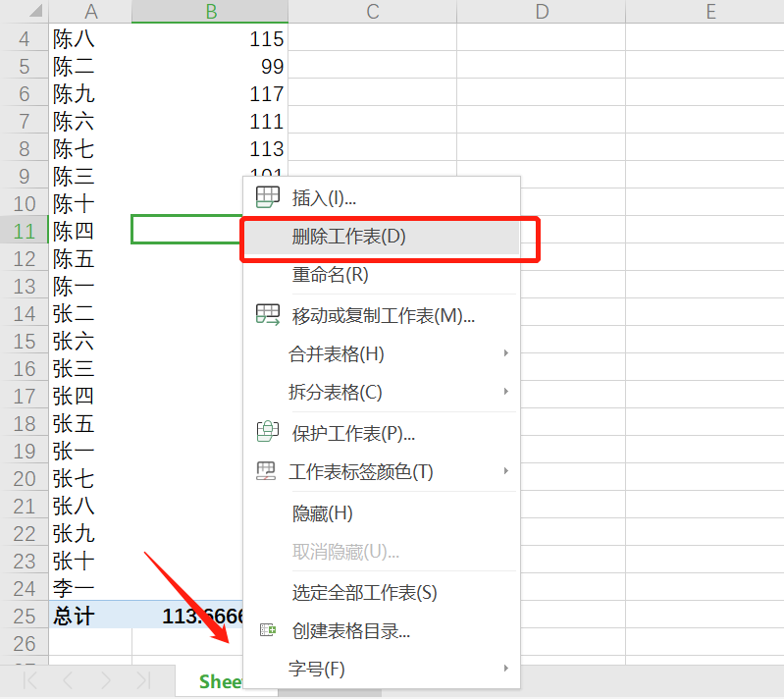This screenshot has width=784, height=699.
Task: Expand the 合并表格(H) submenu arrow
Action: [506, 353]
